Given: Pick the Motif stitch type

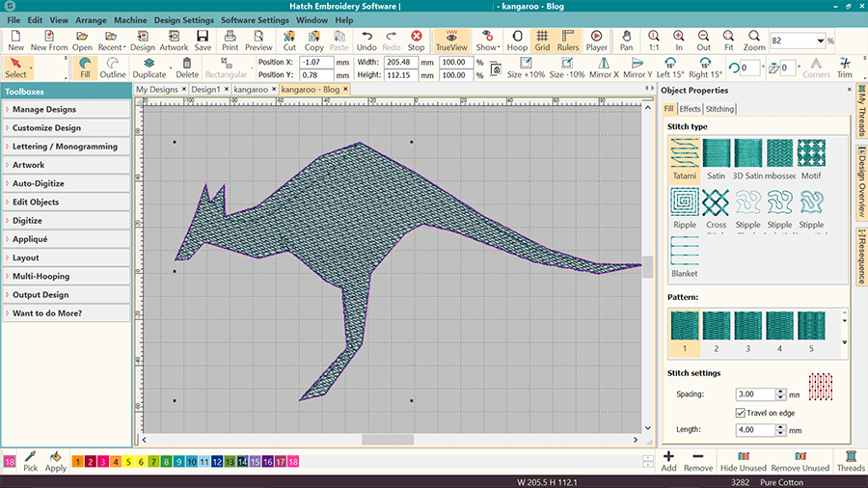Looking at the screenshot, I should tap(811, 156).
